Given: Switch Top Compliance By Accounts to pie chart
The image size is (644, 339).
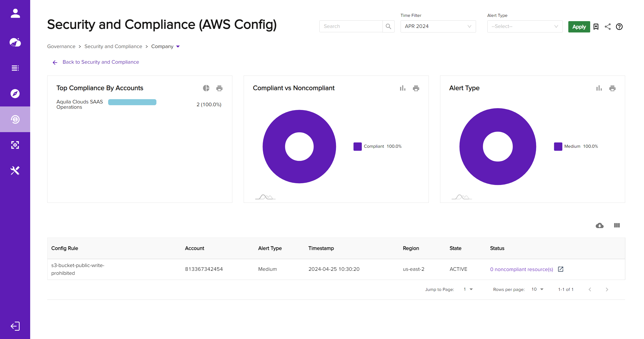Looking at the screenshot, I should pos(206,88).
